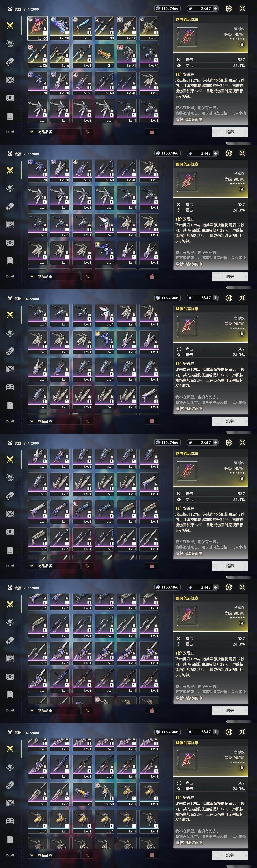Select the Lv. 50 weapon
257x868 pixels.
point(104,794)
